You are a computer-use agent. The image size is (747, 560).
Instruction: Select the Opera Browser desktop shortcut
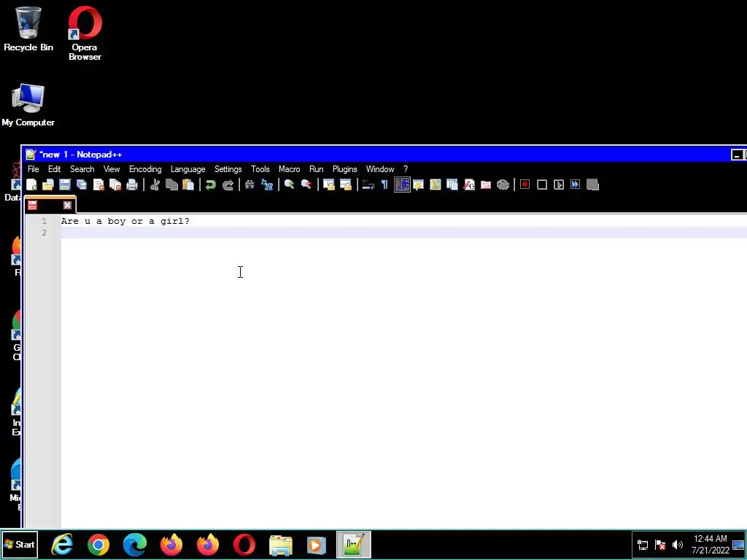(85, 34)
